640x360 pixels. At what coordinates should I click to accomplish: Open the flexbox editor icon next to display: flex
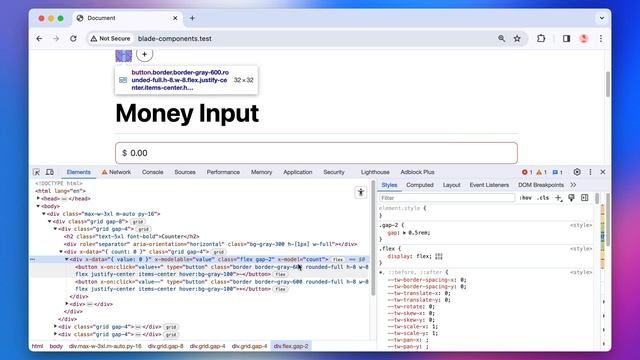click(x=439, y=256)
